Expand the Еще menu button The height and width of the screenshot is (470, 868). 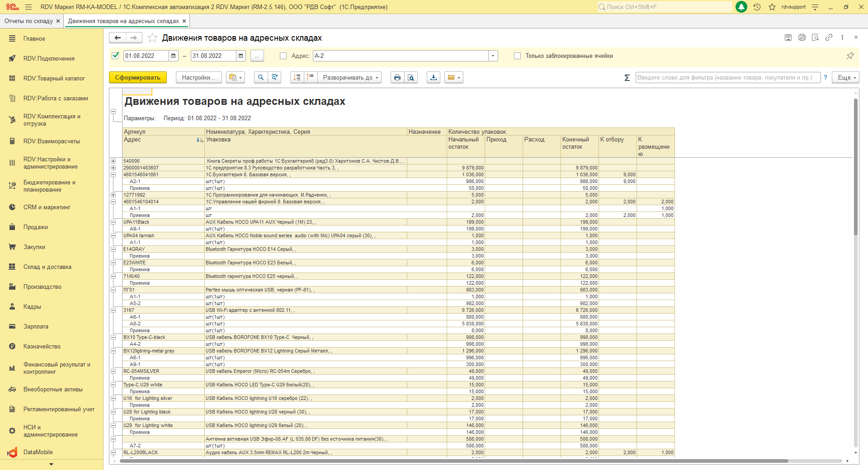(847, 78)
